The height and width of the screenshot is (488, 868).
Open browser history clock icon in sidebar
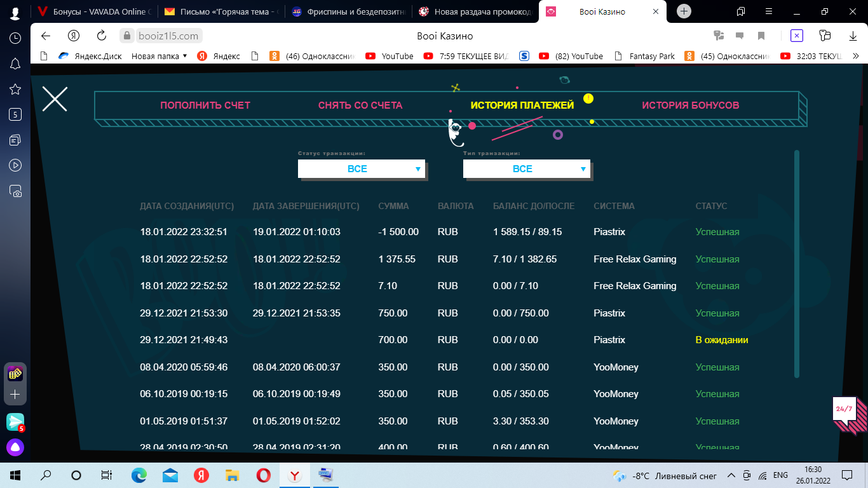[15, 38]
